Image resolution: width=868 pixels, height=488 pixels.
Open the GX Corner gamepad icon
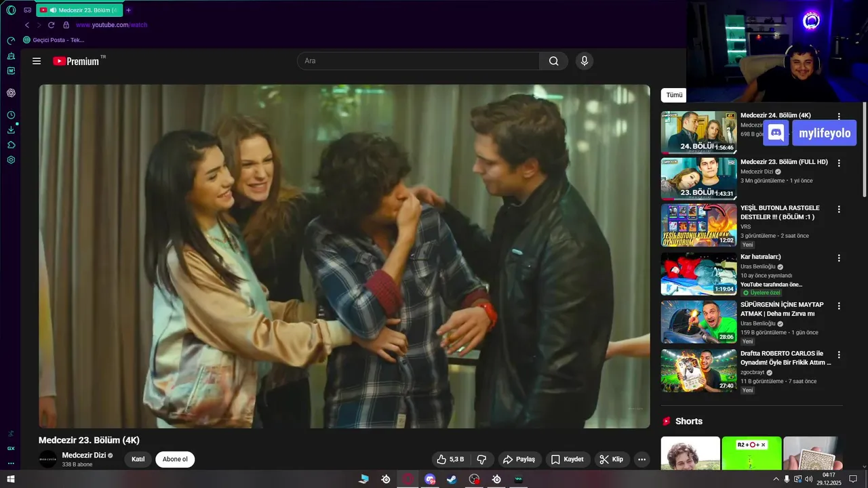27,10
